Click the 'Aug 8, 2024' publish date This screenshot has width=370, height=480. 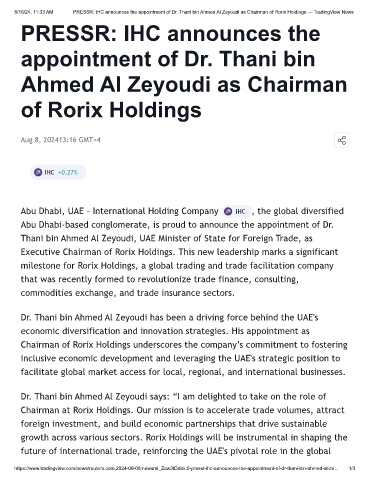pyautogui.click(x=40, y=140)
